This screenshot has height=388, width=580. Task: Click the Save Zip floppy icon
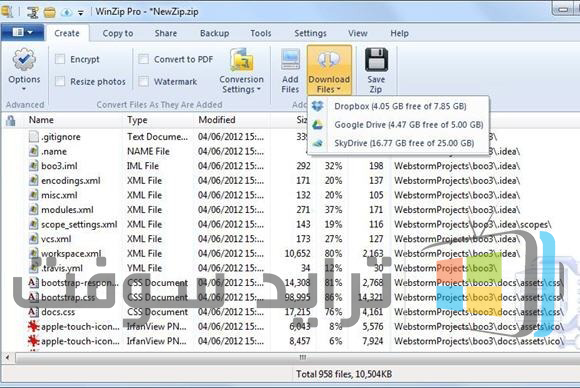point(376,60)
